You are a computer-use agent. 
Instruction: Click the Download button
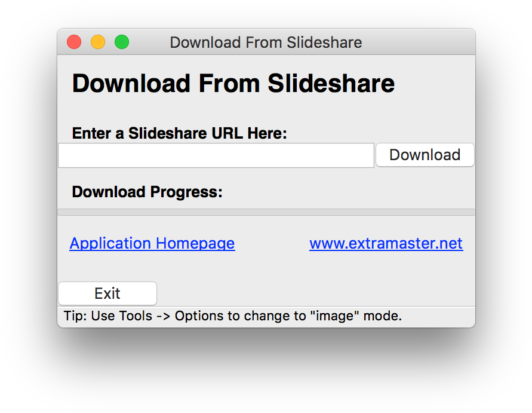point(425,155)
